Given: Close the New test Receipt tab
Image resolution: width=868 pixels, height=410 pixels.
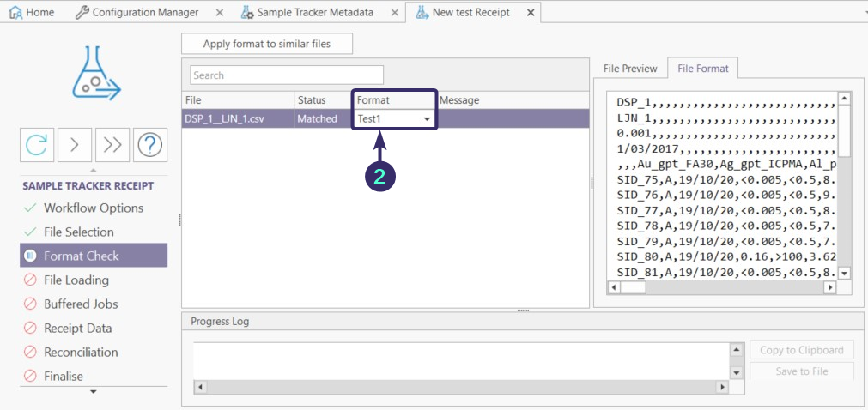Looking at the screenshot, I should tap(530, 12).
